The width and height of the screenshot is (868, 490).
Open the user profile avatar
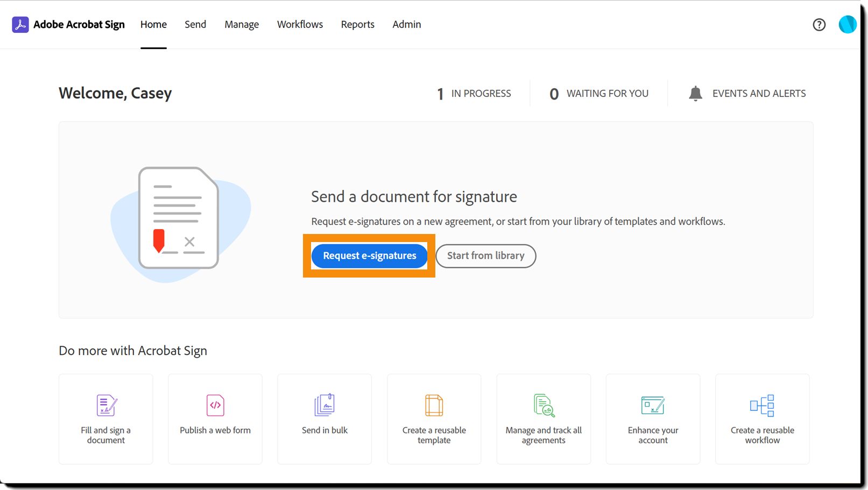[x=847, y=24]
